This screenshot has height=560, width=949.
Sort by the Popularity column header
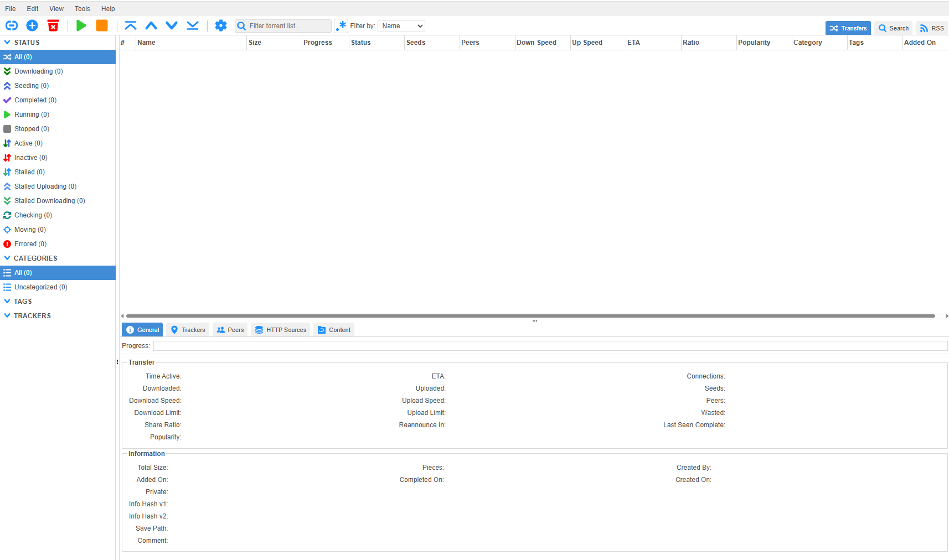[x=764, y=43]
